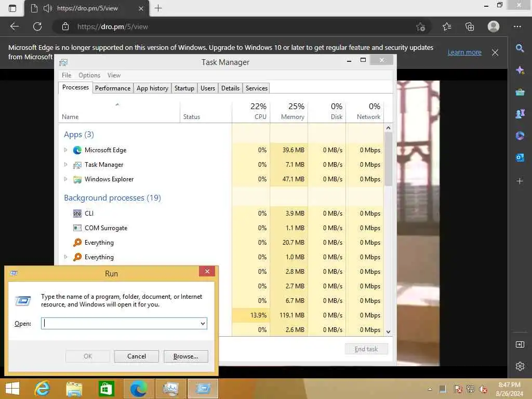Click the browser back arrow
Image resolution: width=532 pixels, height=399 pixels.
click(x=14, y=26)
